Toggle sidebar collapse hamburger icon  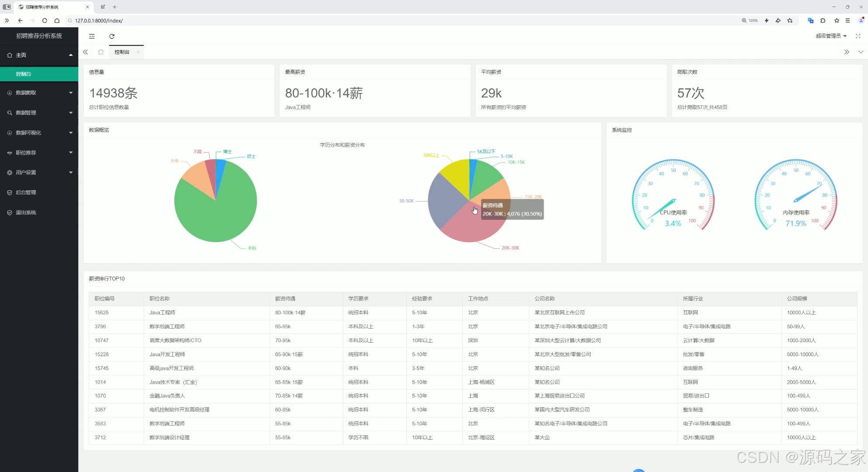(92, 36)
